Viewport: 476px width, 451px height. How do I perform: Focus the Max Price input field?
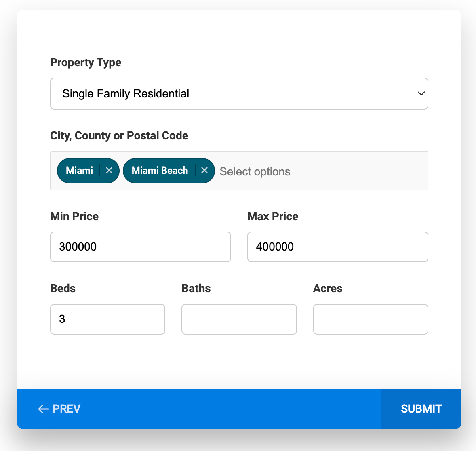(337, 247)
